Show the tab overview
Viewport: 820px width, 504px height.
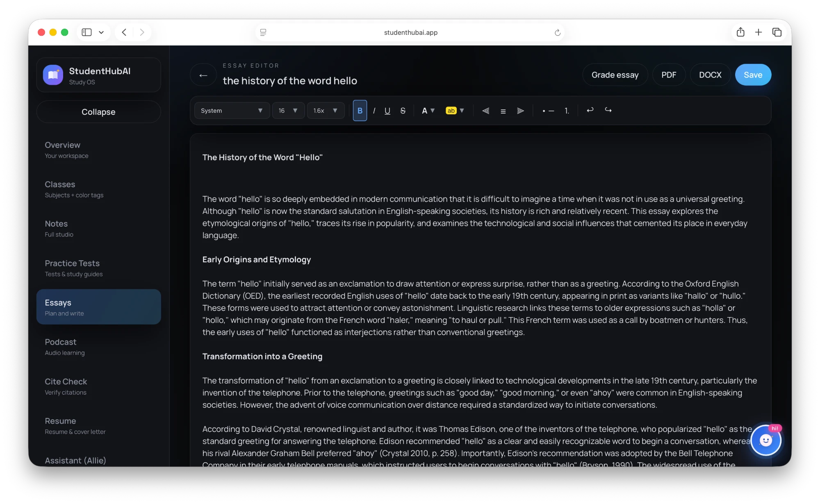tap(777, 32)
